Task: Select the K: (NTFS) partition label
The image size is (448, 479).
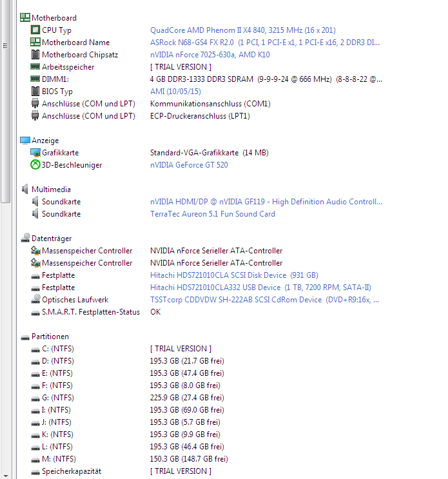Action: [x=57, y=434]
